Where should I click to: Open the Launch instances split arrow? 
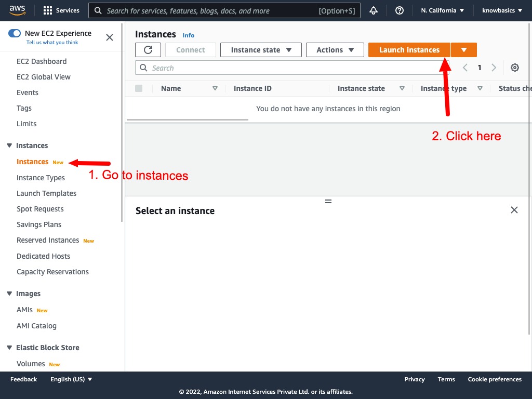click(464, 50)
